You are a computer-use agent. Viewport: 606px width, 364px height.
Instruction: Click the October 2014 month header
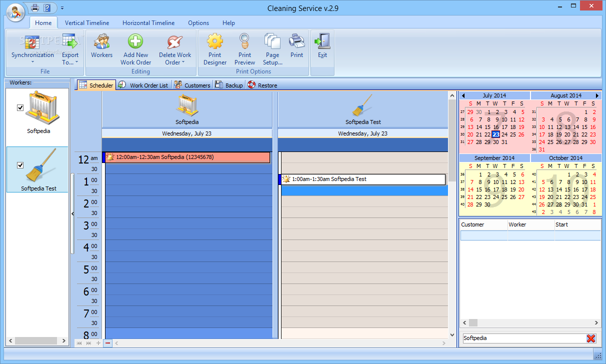pos(566,158)
